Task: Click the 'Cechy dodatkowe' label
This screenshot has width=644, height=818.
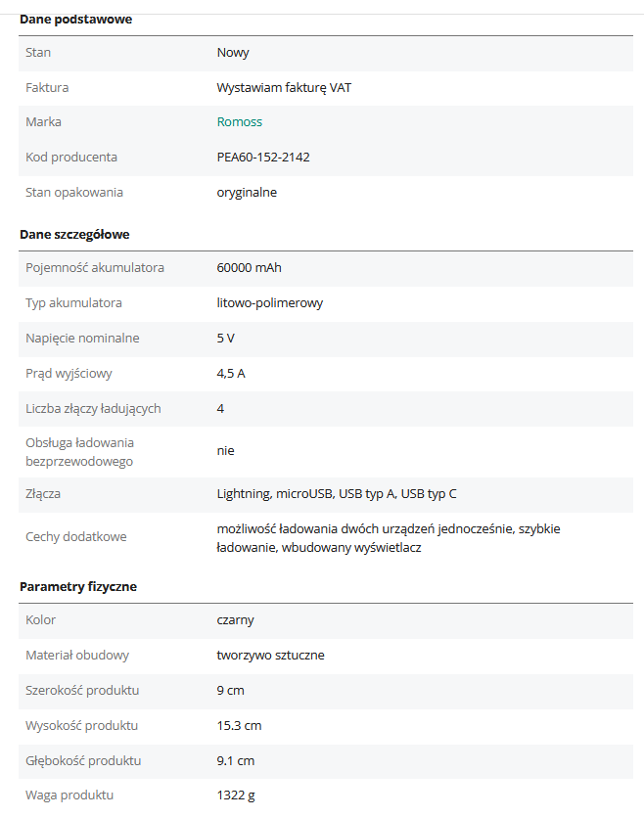Action: click(76, 537)
